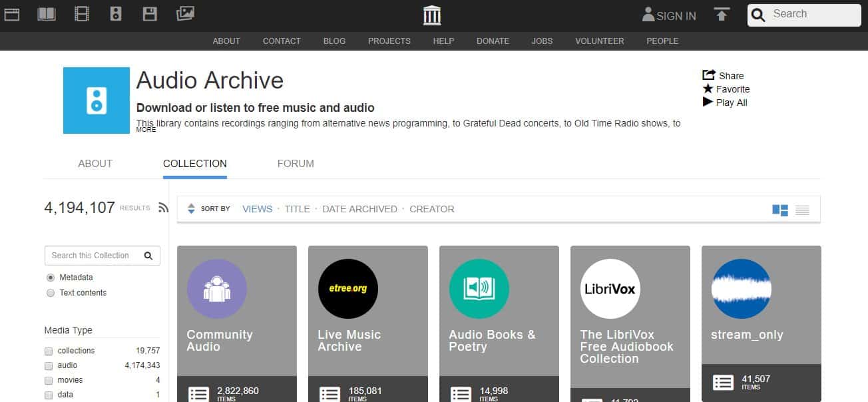Switch to list view layout icon

[802, 210]
